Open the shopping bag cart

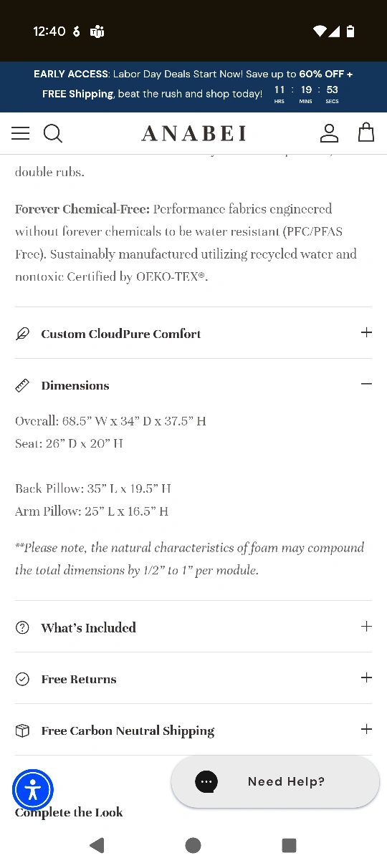pos(366,132)
